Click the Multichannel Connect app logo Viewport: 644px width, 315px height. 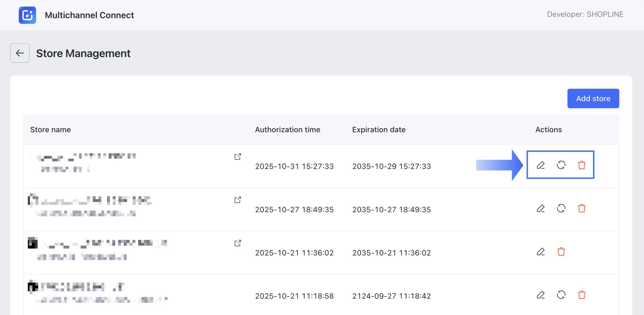[x=27, y=15]
